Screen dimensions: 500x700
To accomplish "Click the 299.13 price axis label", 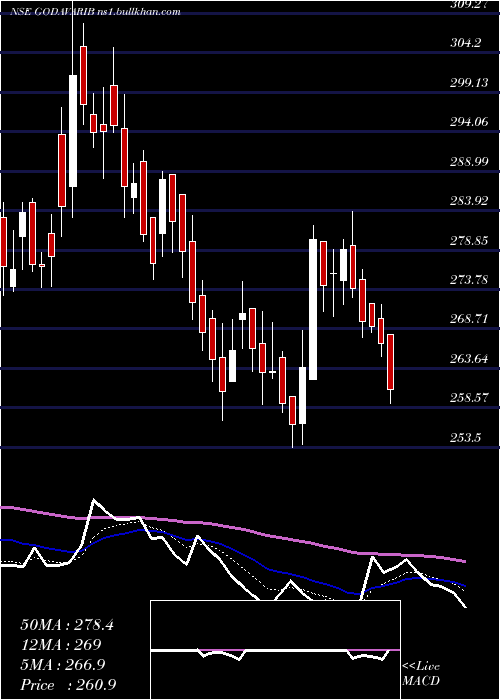I will coord(469,82).
